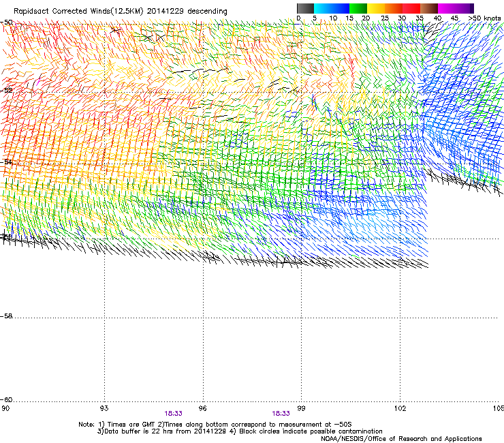Click the longitude label '99'

click(x=301, y=408)
